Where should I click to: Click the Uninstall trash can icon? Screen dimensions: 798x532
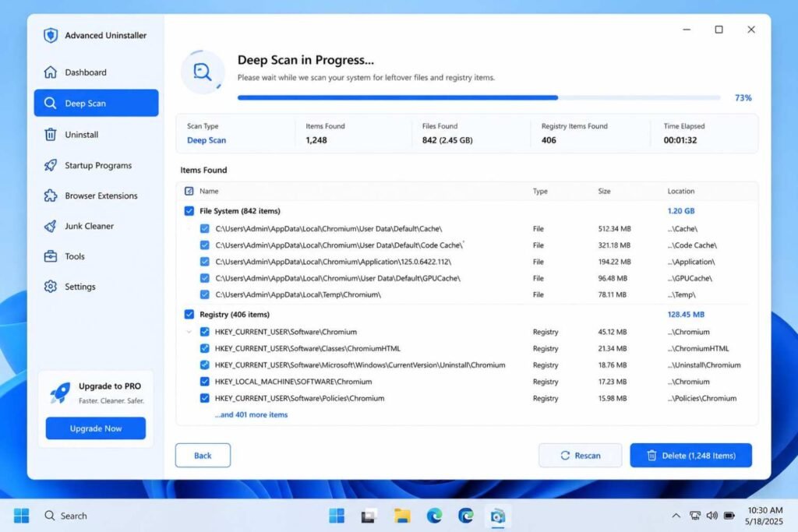pyautogui.click(x=51, y=134)
